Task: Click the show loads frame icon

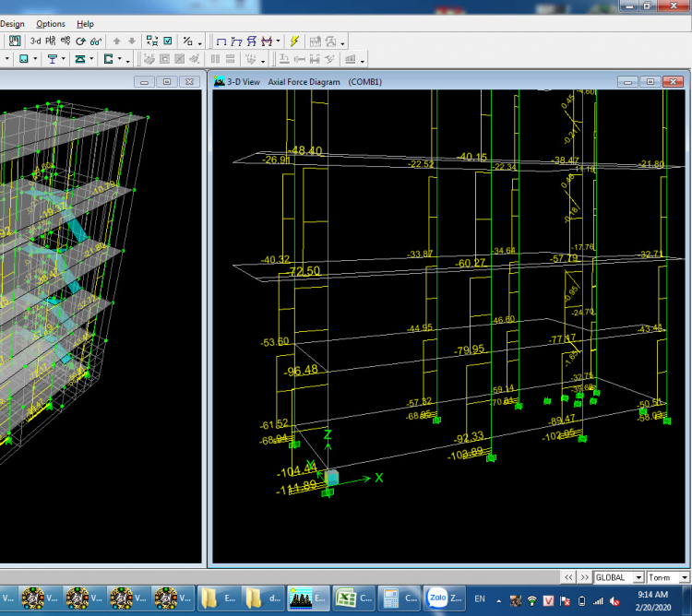Action: coord(236,41)
